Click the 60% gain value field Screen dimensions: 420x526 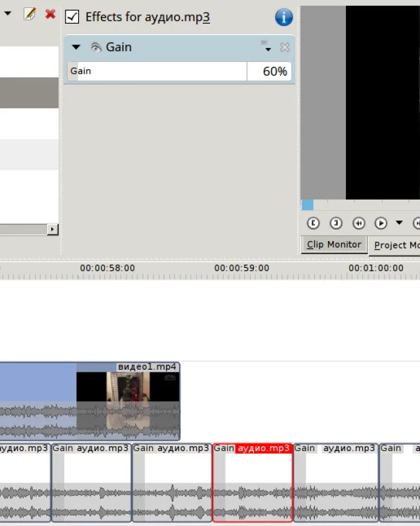click(269, 71)
